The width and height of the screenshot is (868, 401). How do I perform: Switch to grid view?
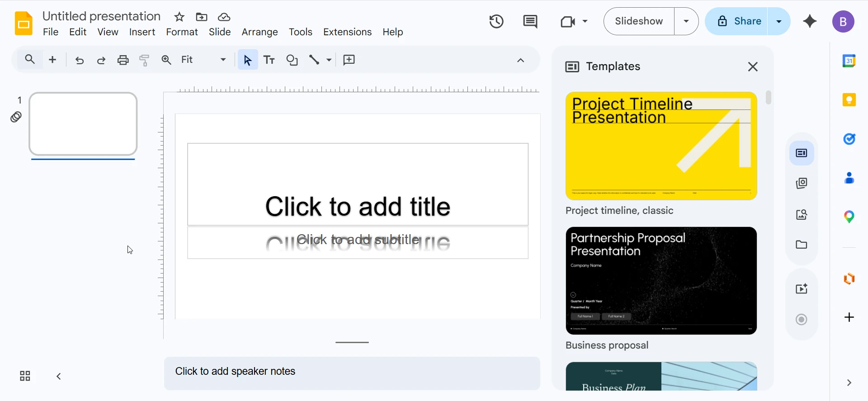[25, 376]
